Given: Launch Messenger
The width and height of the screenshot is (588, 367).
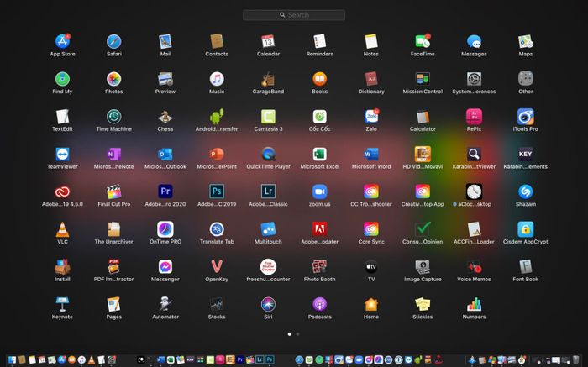Looking at the screenshot, I should point(165,266).
